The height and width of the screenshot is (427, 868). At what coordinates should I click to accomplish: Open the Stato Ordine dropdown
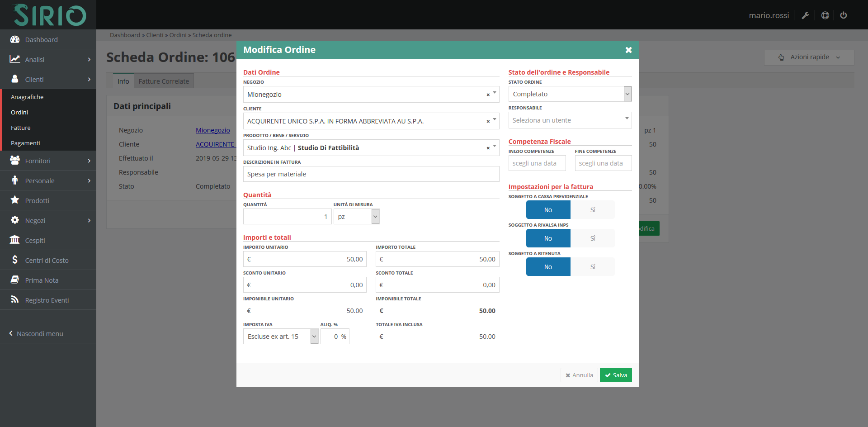click(627, 94)
